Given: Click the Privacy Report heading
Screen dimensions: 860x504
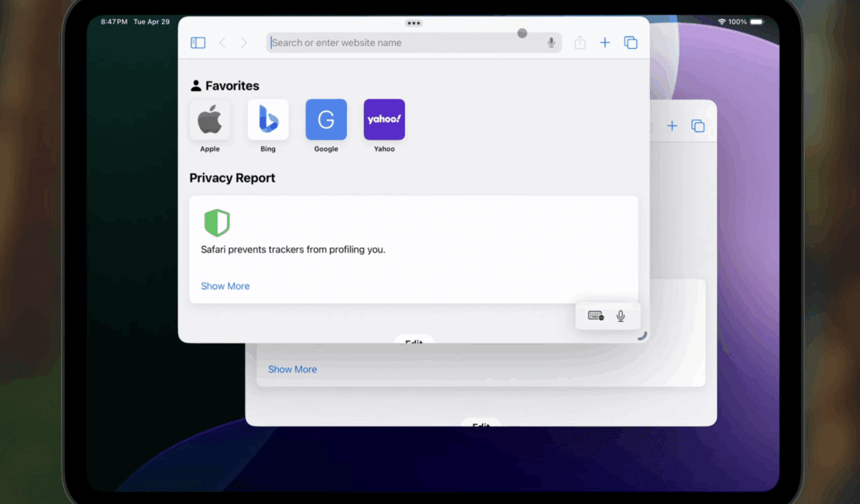Looking at the screenshot, I should (x=232, y=178).
